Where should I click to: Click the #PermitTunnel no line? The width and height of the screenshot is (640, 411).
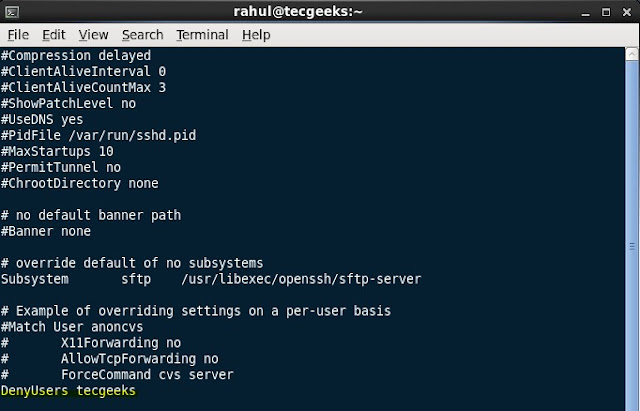(x=60, y=167)
